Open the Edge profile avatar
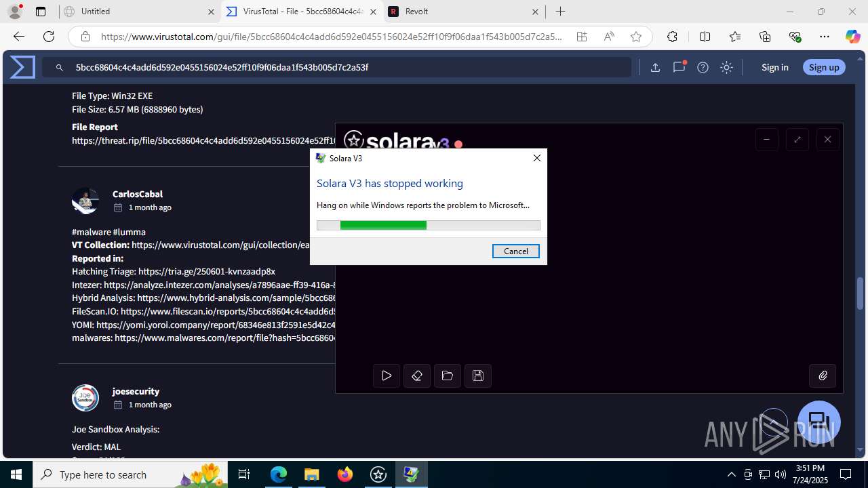 [14, 12]
